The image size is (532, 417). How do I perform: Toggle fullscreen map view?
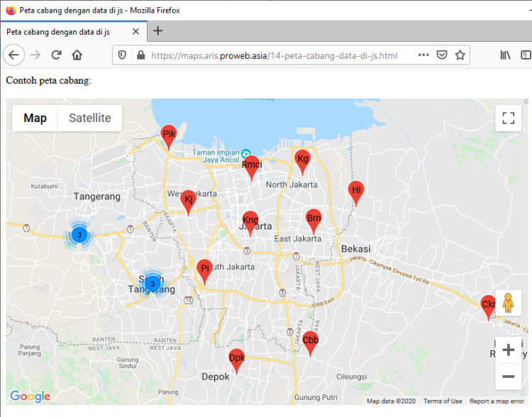[508, 118]
